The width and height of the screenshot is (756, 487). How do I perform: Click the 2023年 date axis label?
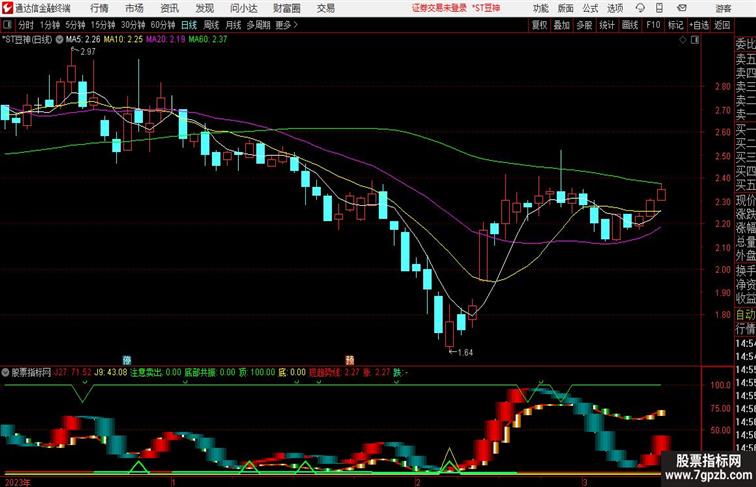tap(17, 482)
